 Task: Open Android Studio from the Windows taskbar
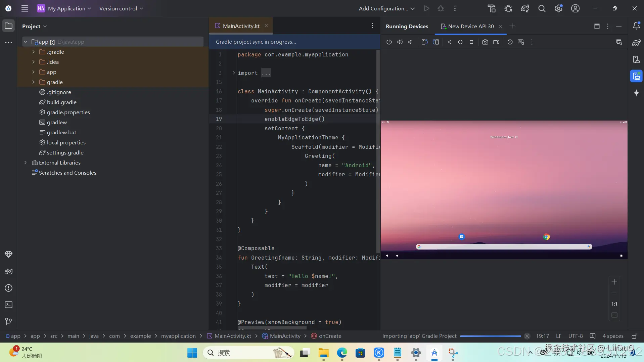pyautogui.click(x=434, y=353)
